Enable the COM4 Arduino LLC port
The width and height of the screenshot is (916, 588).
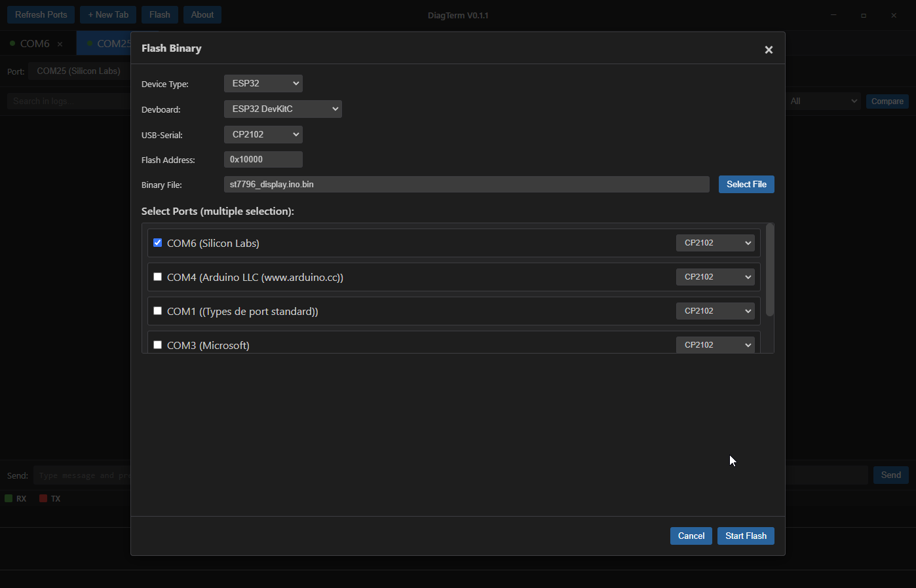point(157,276)
